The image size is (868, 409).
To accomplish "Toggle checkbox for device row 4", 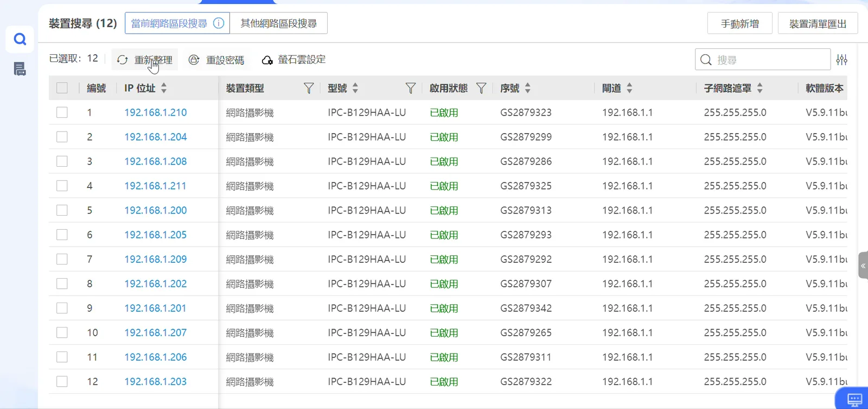I will (62, 186).
